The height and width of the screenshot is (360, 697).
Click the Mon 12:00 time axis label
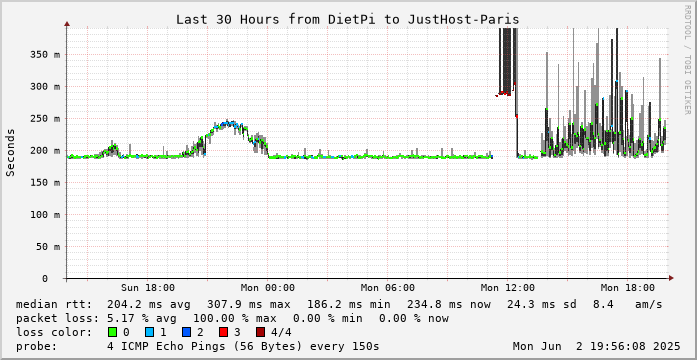[x=508, y=288]
